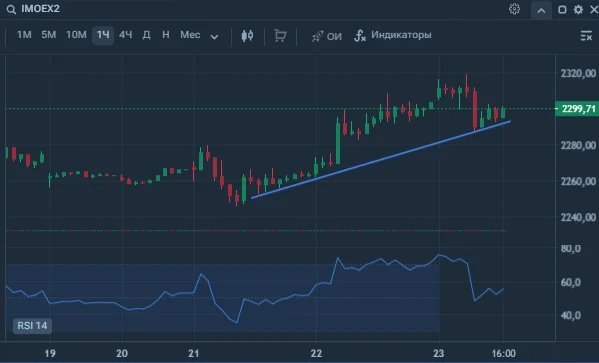Change chart type via candlestick icon
This screenshot has height=363, width=599.
(247, 36)
